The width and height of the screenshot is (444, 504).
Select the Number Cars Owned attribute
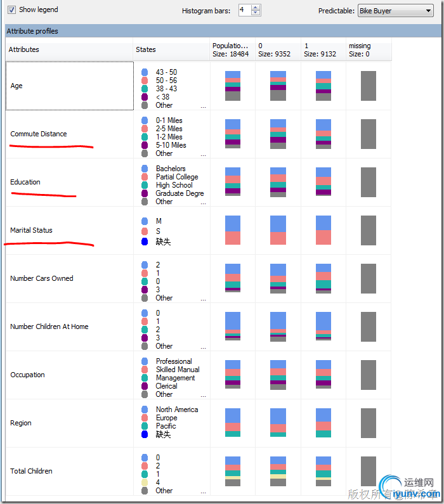(42, 278)
